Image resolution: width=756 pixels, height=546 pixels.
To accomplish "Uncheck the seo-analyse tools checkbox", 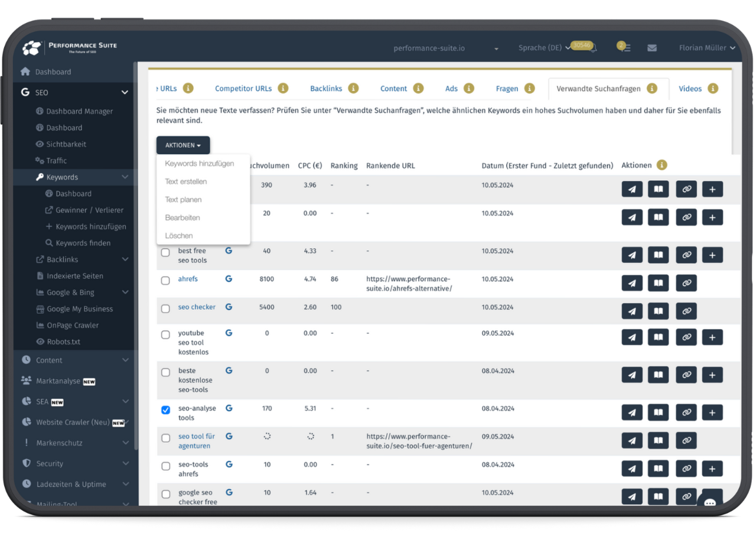I will click(165, 410).
